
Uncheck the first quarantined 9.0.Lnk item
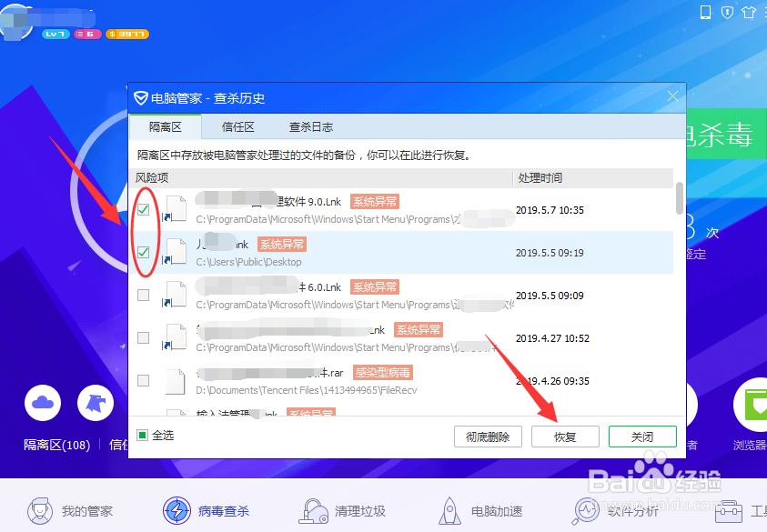point(143,208)
